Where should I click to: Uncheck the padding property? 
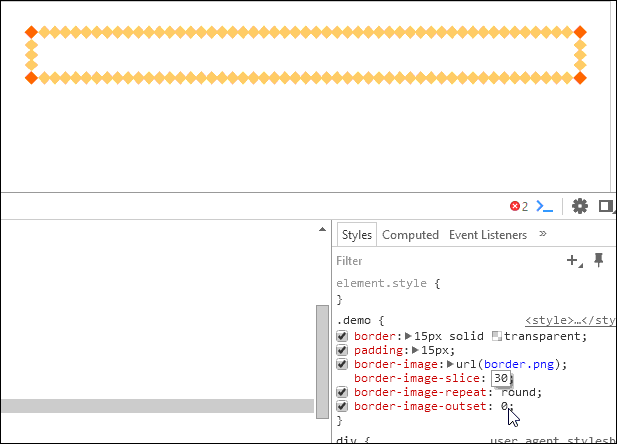342,350
